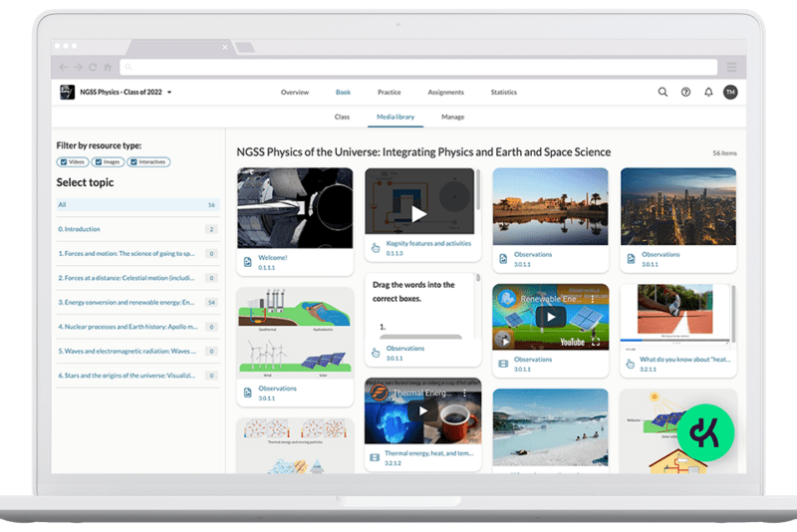Click the browser back arrow
The width and height of the screenshot is (797, 532).
point(65,67)
